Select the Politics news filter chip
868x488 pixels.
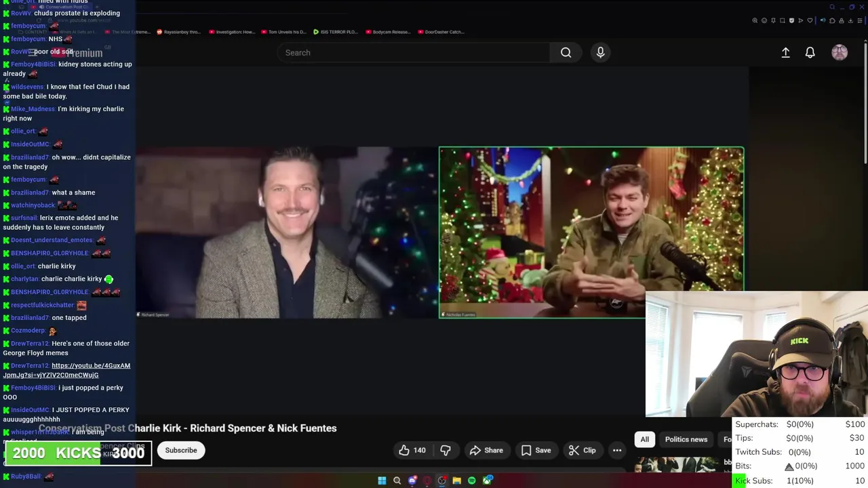pos(686,439)
